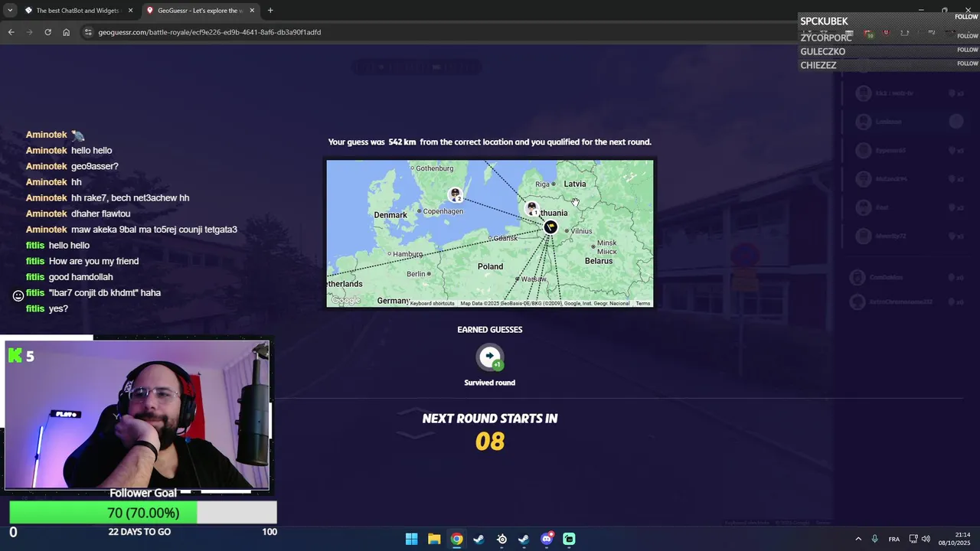Open the Windows Start menu
980x551 pixels.
click(411, 539)
